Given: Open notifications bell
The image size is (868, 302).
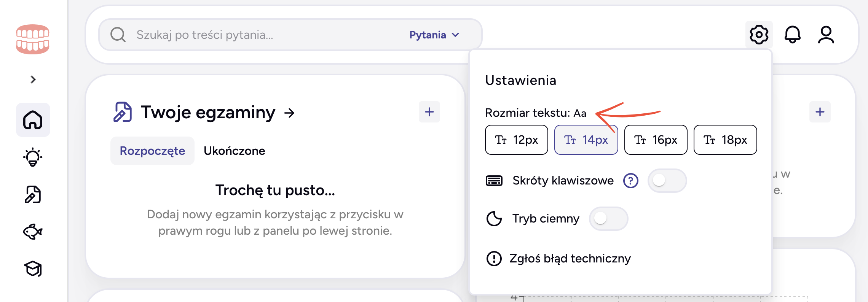Looking at the screenshot, I should [792, 35].
